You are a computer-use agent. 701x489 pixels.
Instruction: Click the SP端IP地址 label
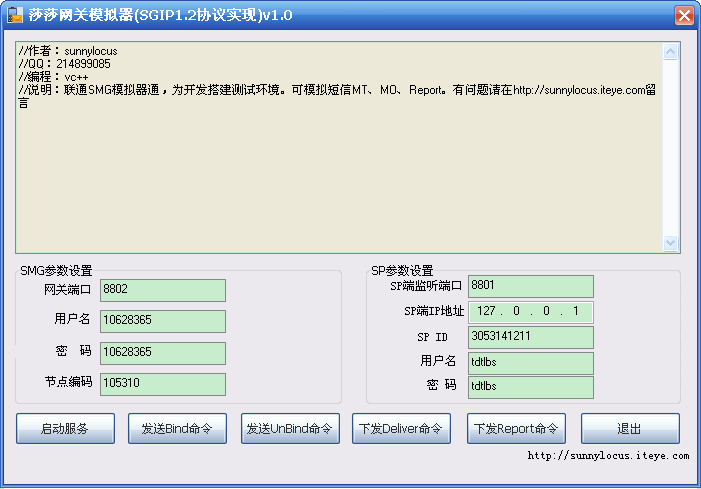tap(434, 311)
